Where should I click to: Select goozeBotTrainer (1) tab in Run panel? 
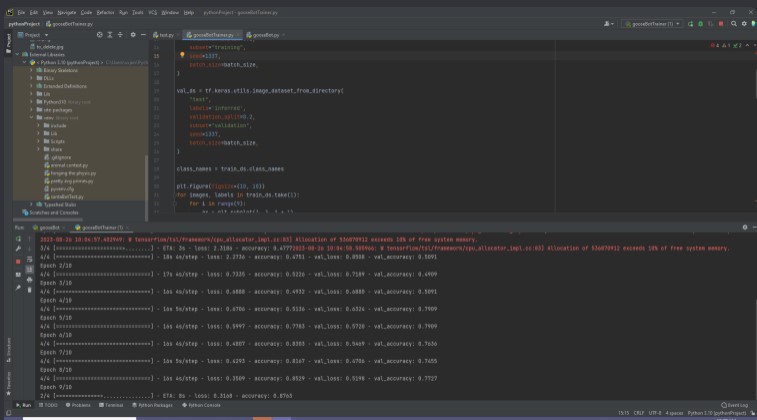tap(100, 227)
